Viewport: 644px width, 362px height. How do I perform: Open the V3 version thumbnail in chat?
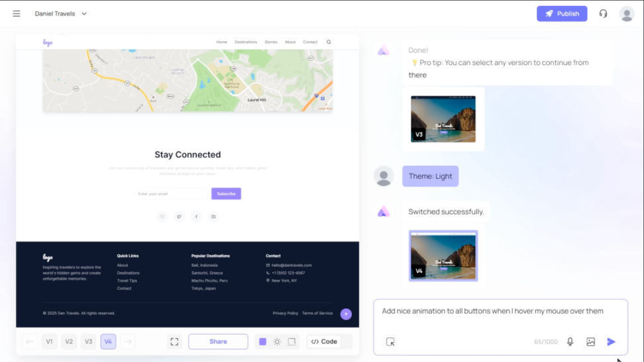(443, 119)
